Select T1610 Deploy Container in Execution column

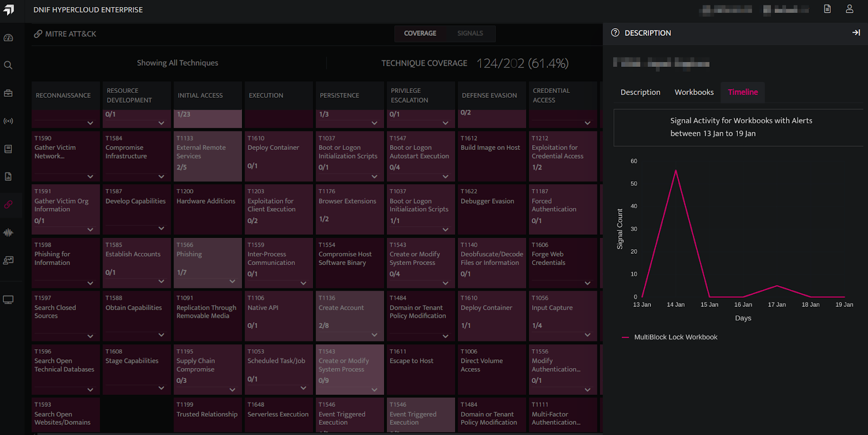[278, 156]
